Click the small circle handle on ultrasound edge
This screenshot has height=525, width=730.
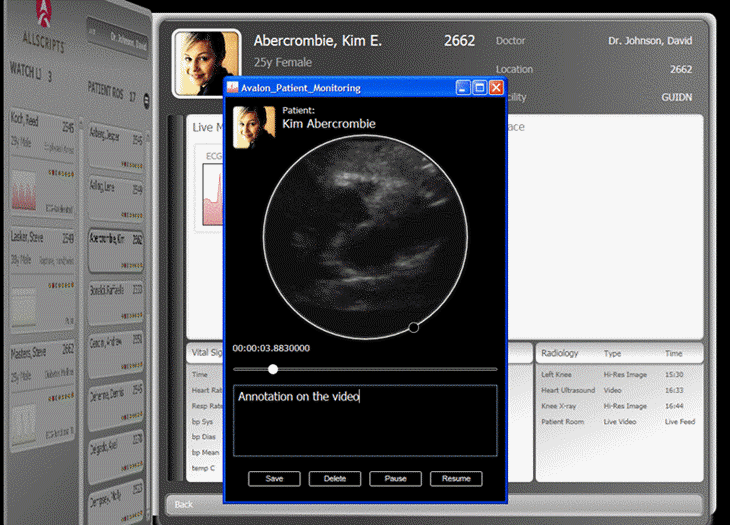click(414, 327)
